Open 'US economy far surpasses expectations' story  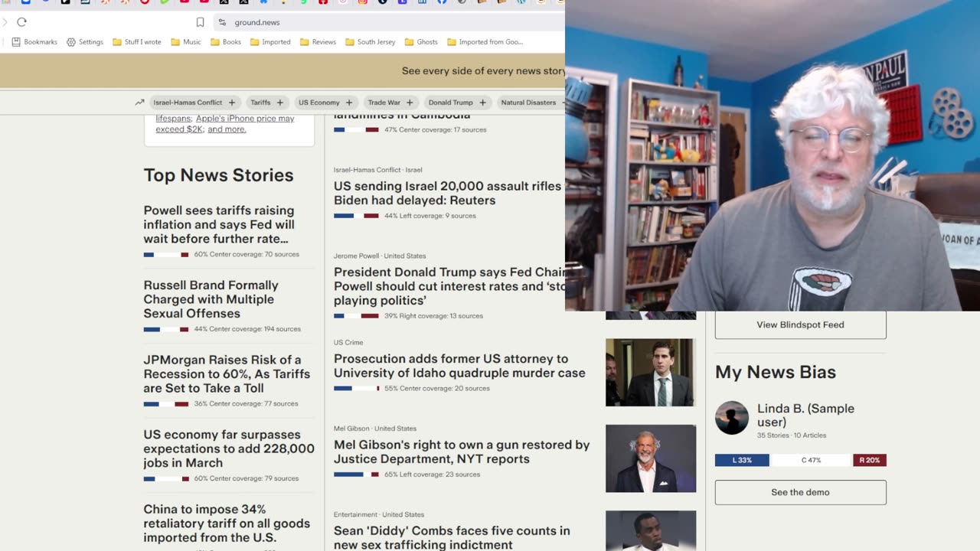(229, 448)
